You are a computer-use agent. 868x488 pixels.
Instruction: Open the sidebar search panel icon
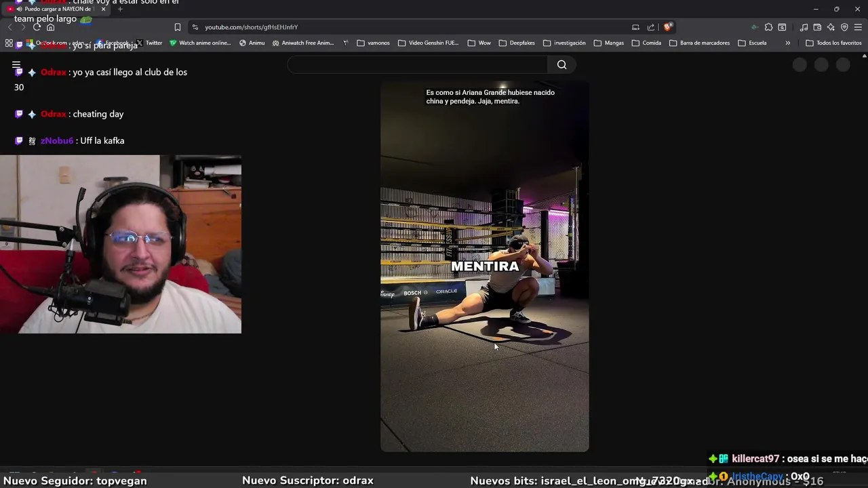click(782, 27)
